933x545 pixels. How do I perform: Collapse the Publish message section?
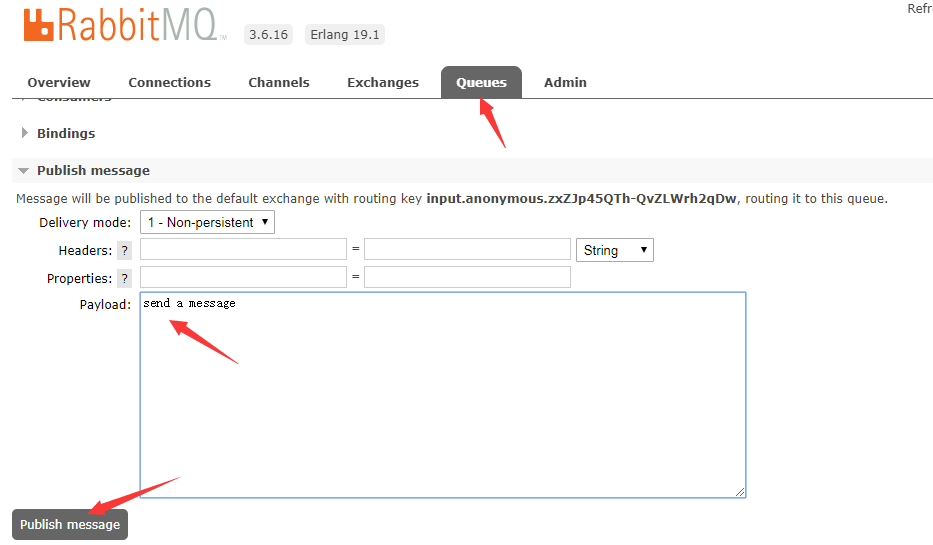click(93, 171)
